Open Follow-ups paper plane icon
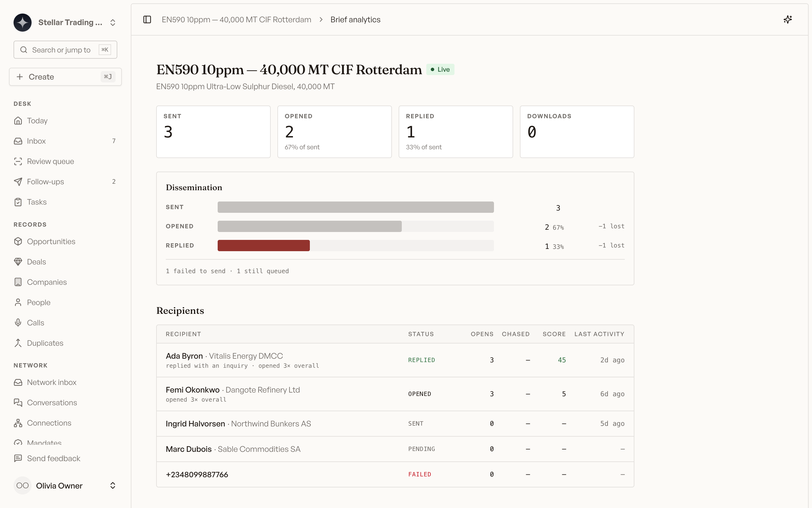 [18, 182]
